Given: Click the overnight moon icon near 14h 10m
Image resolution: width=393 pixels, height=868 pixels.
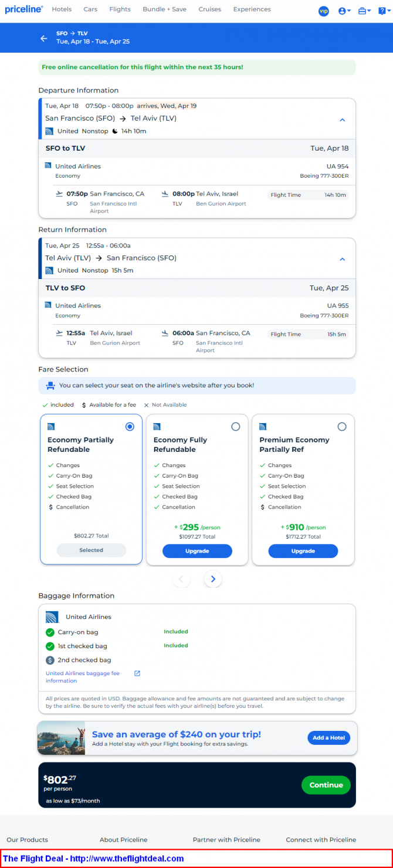Looking at the screenshot, I should (x=115, y=131).
